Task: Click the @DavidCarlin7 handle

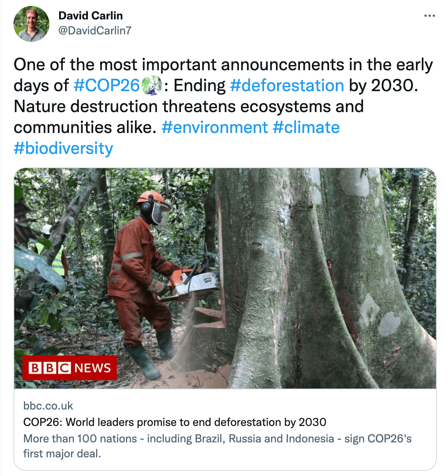Action: click(95, 30)
